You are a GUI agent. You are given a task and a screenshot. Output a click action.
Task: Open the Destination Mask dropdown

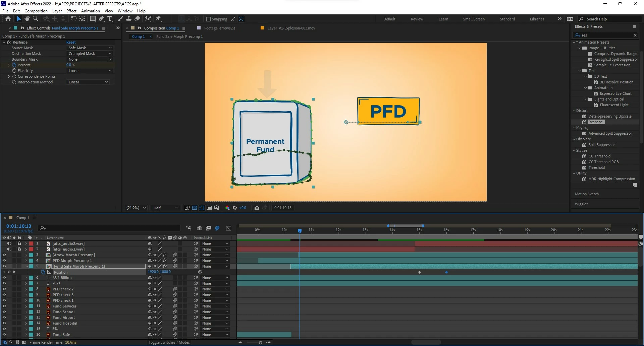90,54
